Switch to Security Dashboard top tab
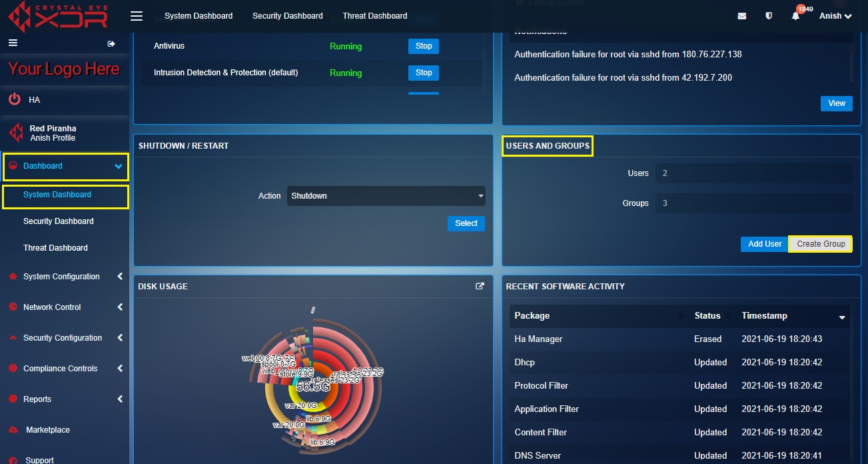This screenshot has height=464, width=868. pos(288,16)
